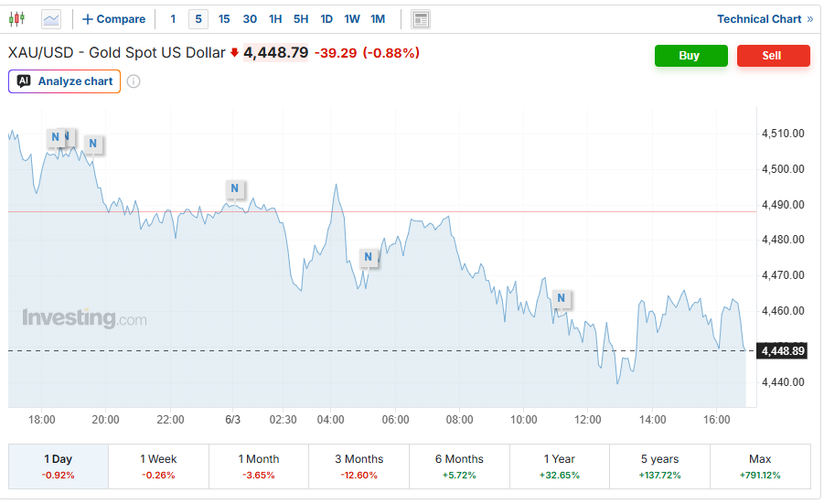Select the area chart type icon
This screenshot has height=504, width=824.
click(x=51, y=19)
